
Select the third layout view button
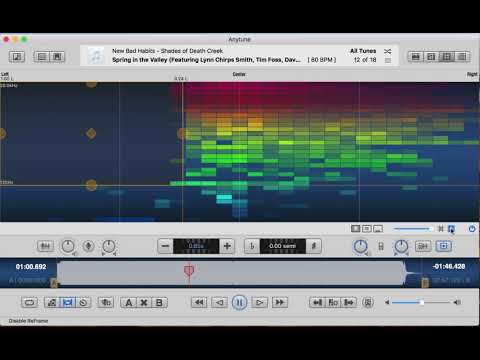click(447, 57)
